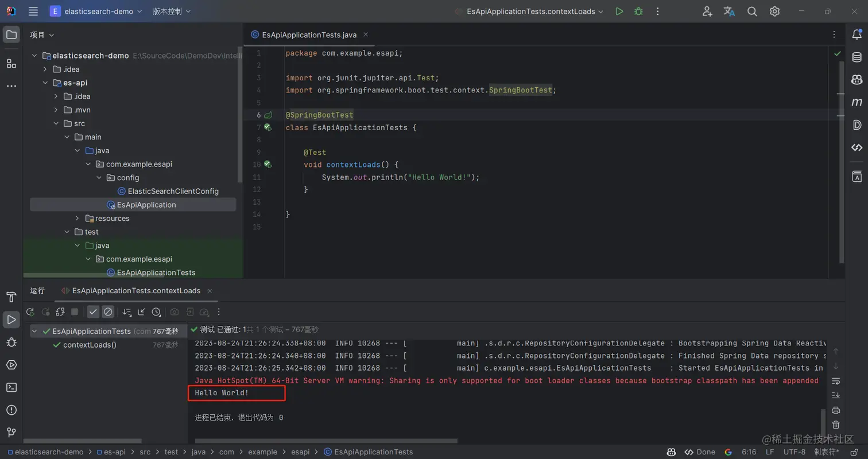Click es-api breadcrumb in status bar

click(x=111, y=452)
